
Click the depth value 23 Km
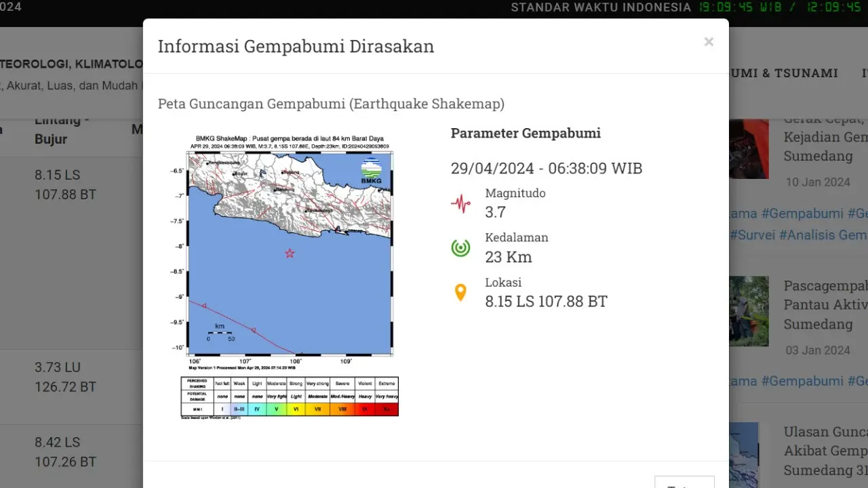(x=509, y=257)
